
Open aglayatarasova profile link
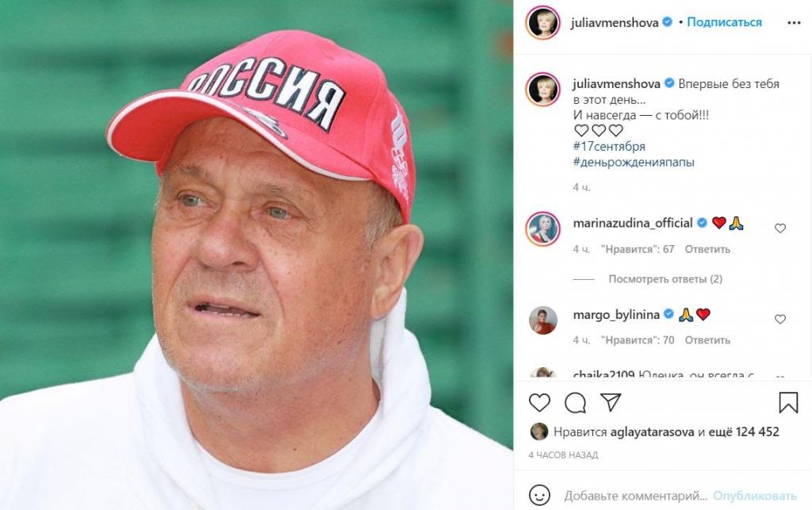pos(652,431)
